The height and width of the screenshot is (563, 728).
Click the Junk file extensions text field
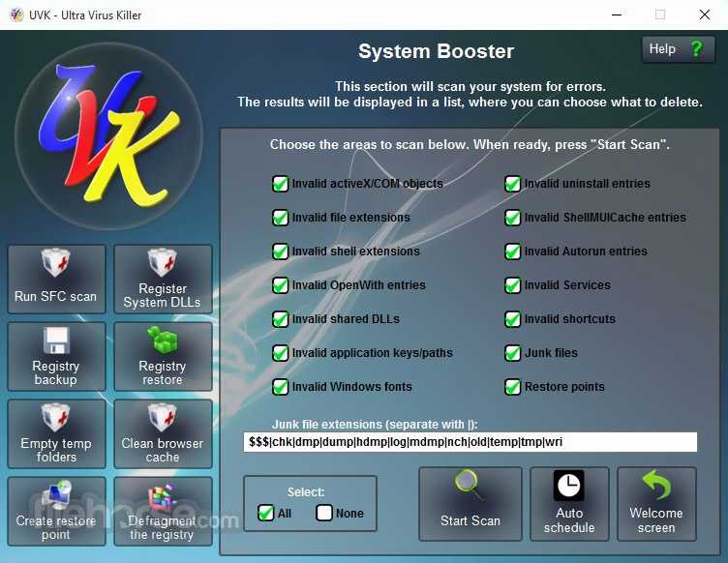(x=470, y=442)
